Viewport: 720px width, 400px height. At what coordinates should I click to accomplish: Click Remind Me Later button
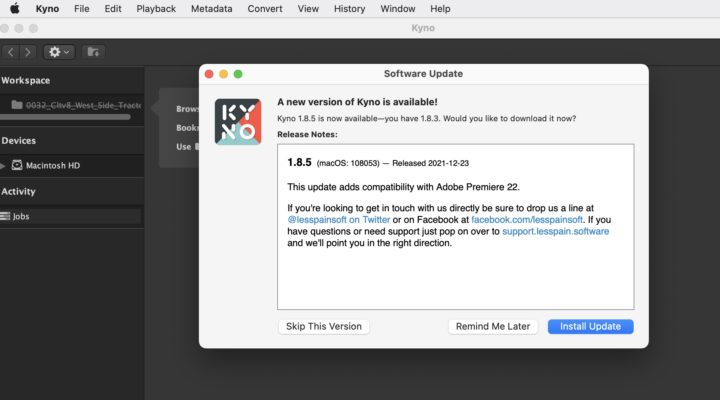click(493, 327)
